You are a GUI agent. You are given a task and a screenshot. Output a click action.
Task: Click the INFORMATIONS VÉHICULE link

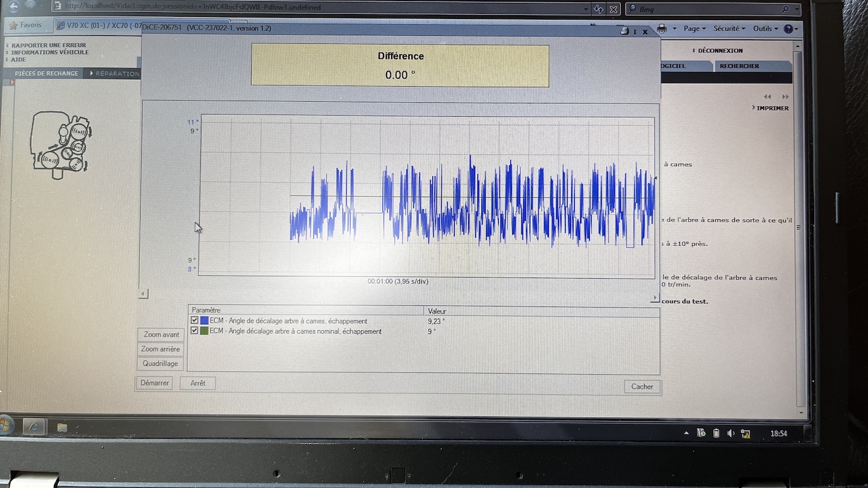pos(50,52)
